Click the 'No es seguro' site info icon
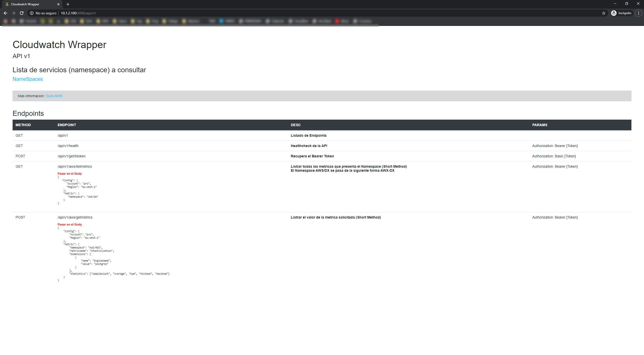This screenshot has width=644, height=355. [x=32, y=13]
